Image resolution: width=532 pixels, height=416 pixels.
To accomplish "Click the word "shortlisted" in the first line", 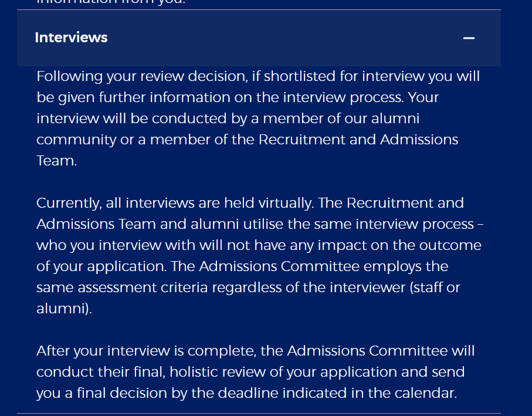I will pos(300,76).
